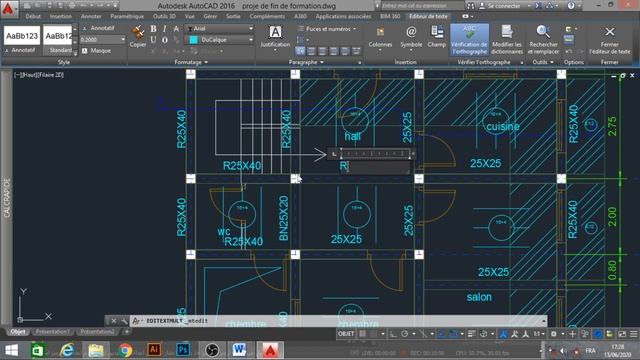Switch to Présentation1 layout tab

coord(52,332)
